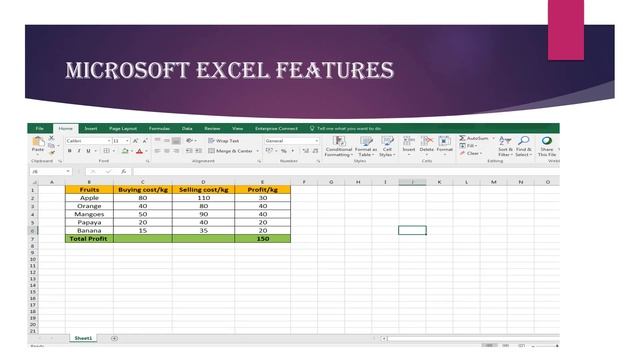Click the Decrease Indent icon
Viewport: 640px width, 360px height.
click(x=189, y=151)
